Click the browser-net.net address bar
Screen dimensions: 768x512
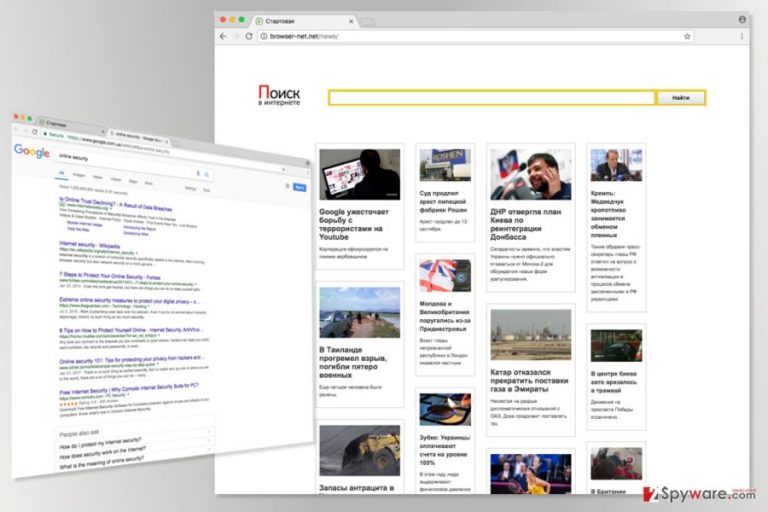point(475,36)
